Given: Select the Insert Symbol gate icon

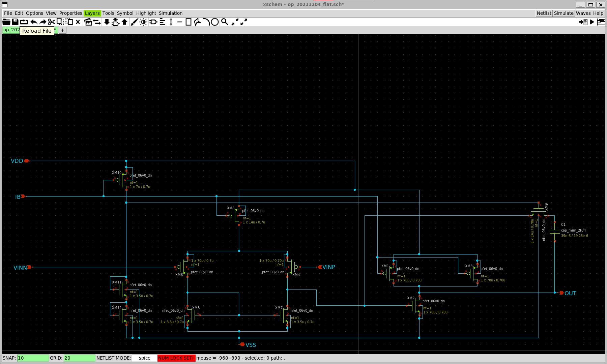Looking at the screenshot, I should point(153,22).
